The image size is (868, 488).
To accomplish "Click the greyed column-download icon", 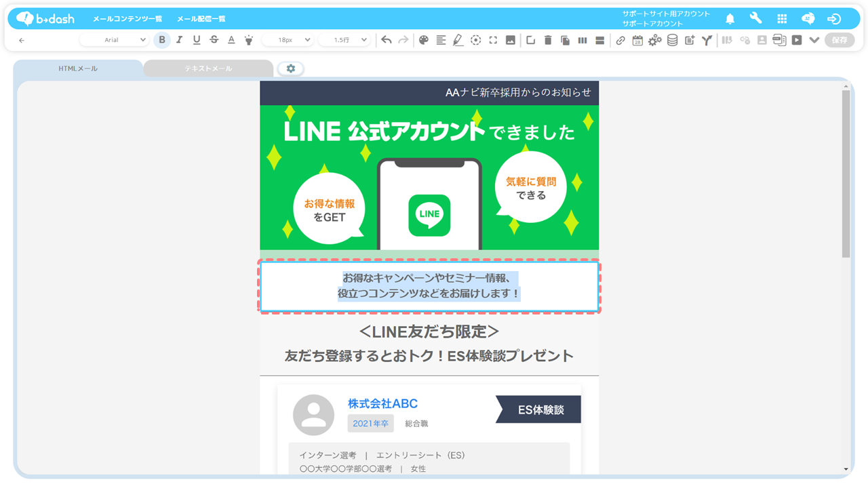I will [727, 40].
